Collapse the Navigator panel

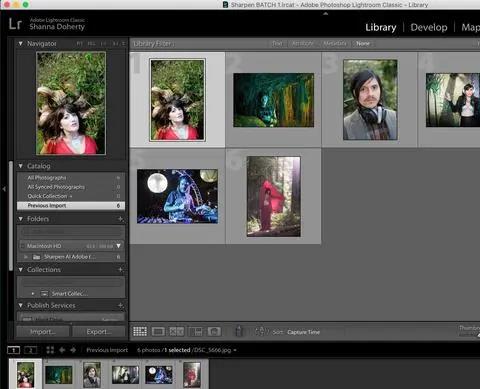(x=20, y=44)
